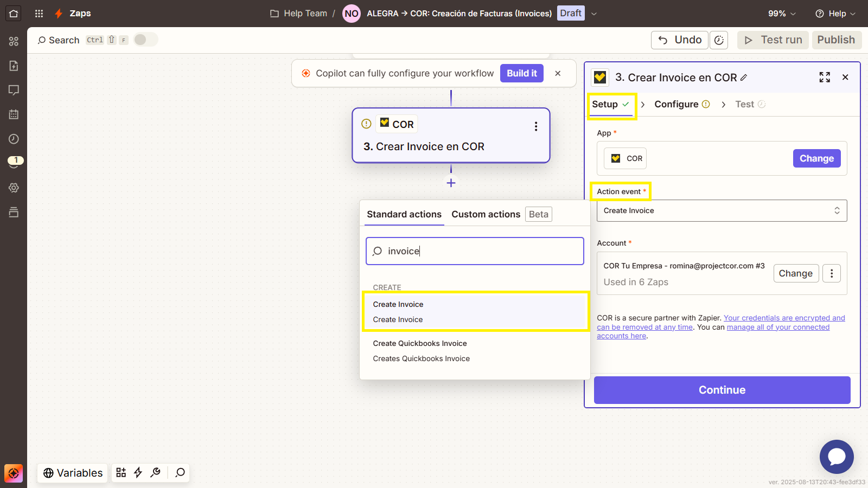This screenshot has height=488, width=868.
Task: Open the Help Team folder
Action: [x=299, y=14]
